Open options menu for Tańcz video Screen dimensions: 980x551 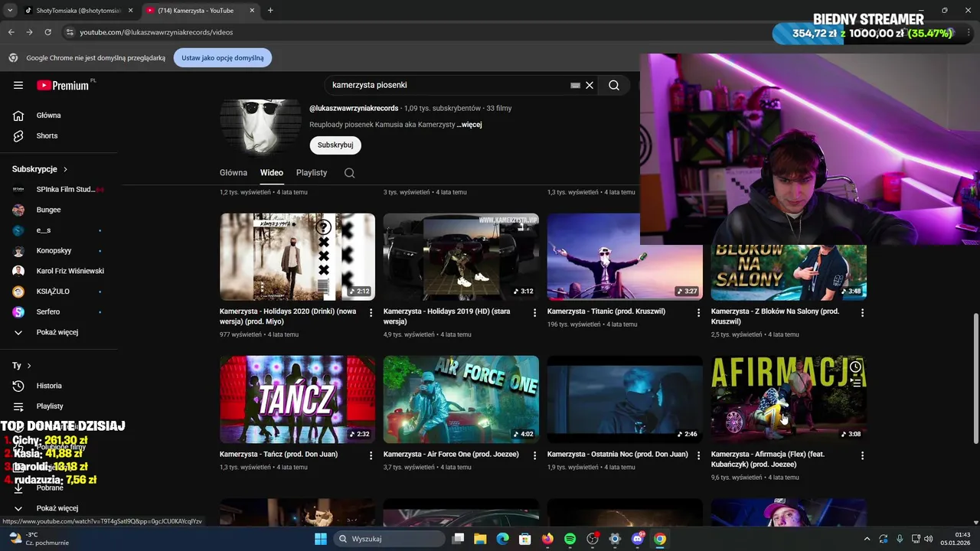(371, 455)
